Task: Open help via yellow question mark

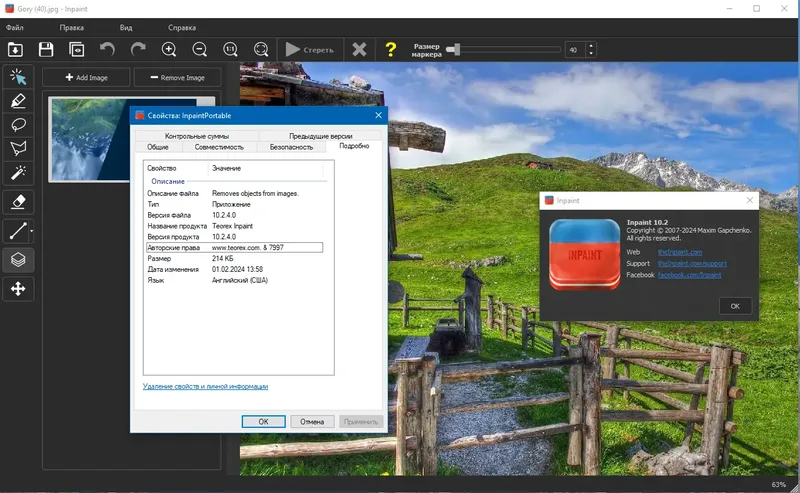Action: click(x=390, y=50)
